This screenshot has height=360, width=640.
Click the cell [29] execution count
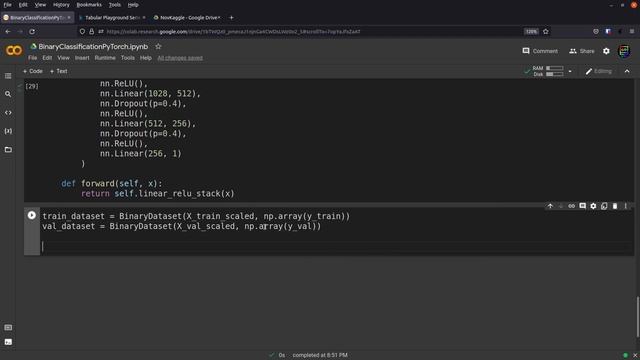coord(32,86)
